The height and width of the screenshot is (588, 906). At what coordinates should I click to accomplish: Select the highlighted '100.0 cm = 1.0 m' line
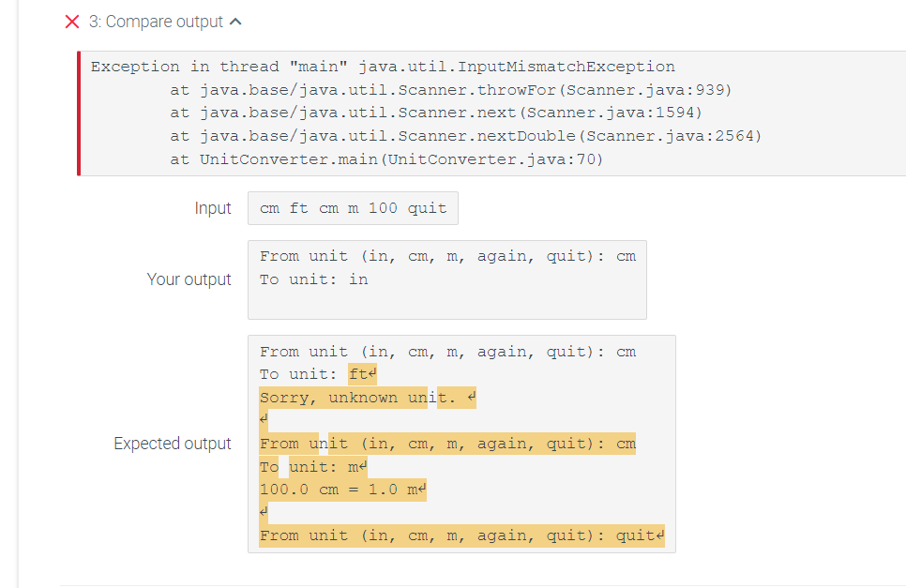coord(336,489)
